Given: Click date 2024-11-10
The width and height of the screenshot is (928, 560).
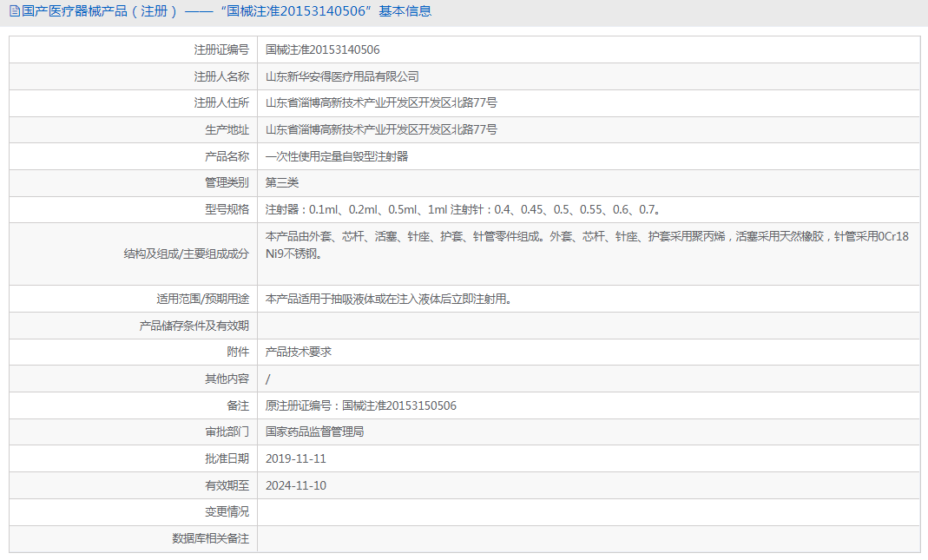Looking at the screenshot, I should (x=296, y=485).
